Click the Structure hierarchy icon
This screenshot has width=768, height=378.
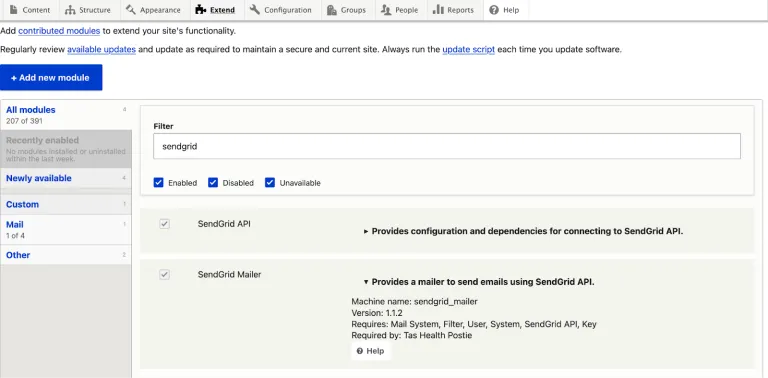(70, 10)
